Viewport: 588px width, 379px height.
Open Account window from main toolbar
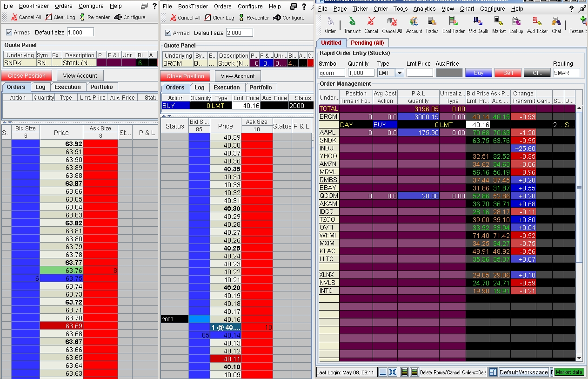point(414,25)
